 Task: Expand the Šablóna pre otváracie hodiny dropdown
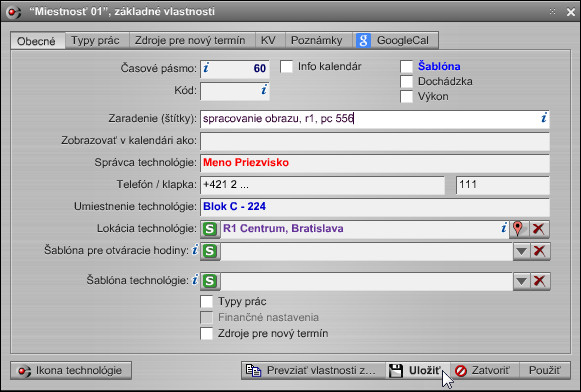522,251
